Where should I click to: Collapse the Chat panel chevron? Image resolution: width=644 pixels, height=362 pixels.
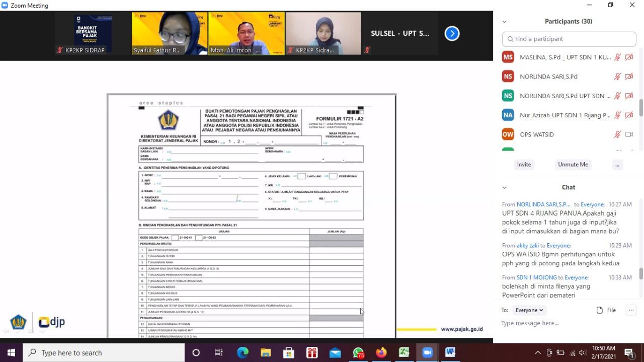(504, 187)
